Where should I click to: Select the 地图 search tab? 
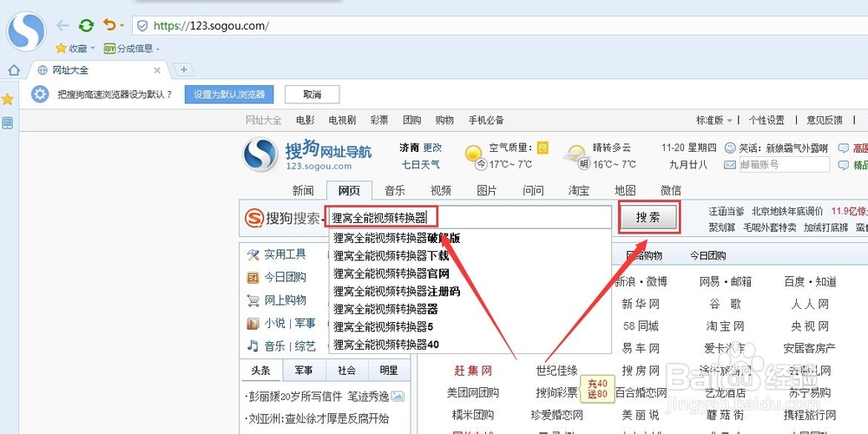click(x=625, y=190)
